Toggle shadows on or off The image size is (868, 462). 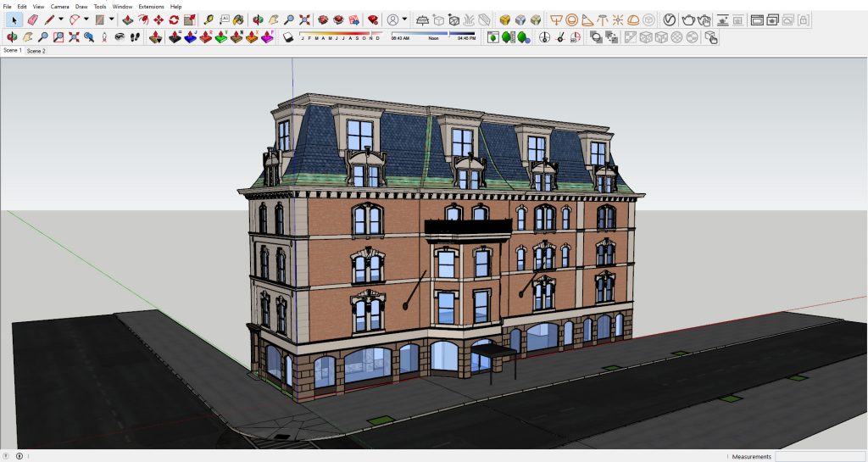point(288,37)
